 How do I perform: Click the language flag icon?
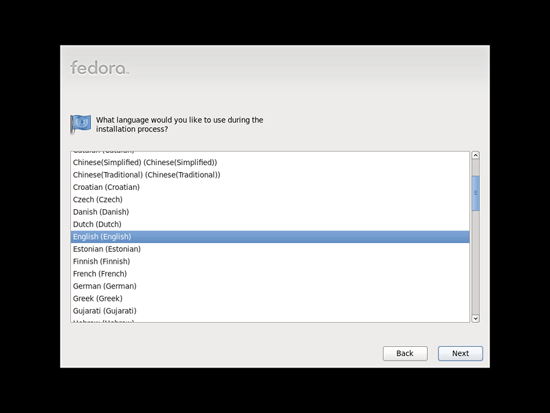point(81,124)
